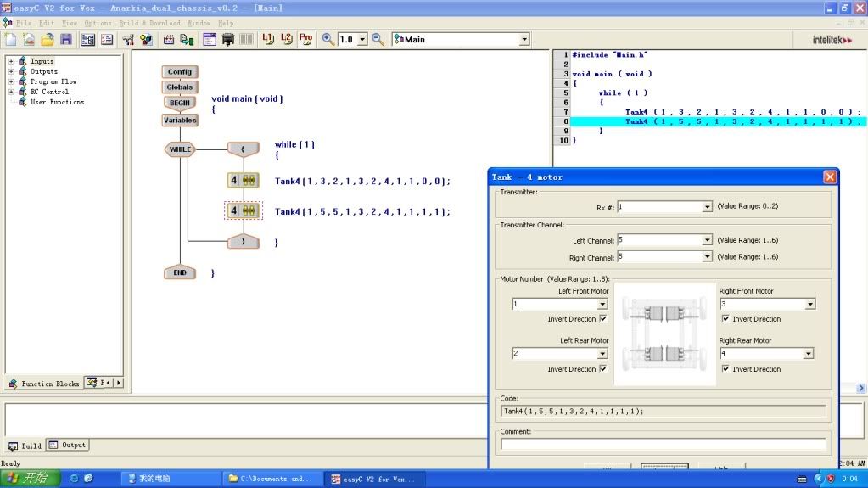This screenshot has height=488, width=868.
Task: Click the WHILE block in the flowchart
Action: click(180, 149)
